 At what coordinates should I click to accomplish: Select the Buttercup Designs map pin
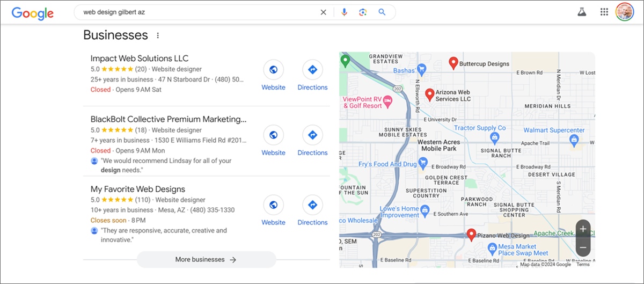[x=453, y=63]
